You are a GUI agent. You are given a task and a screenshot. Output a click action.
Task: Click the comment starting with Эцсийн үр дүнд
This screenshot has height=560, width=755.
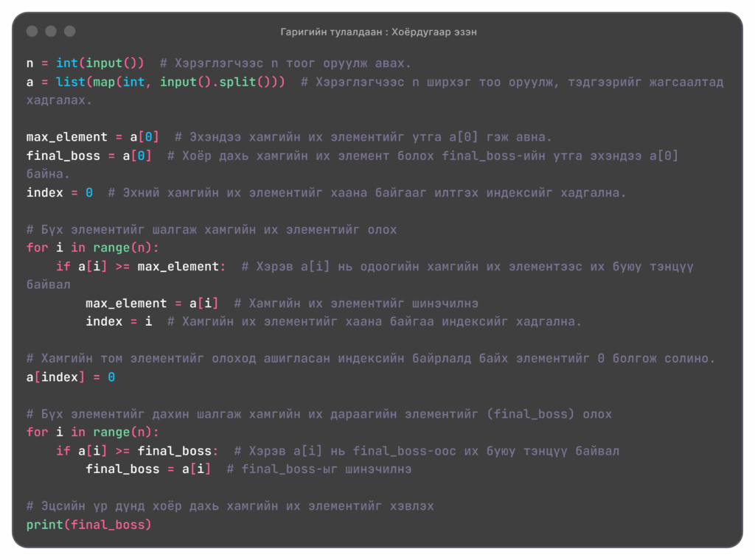coord(230,506)
